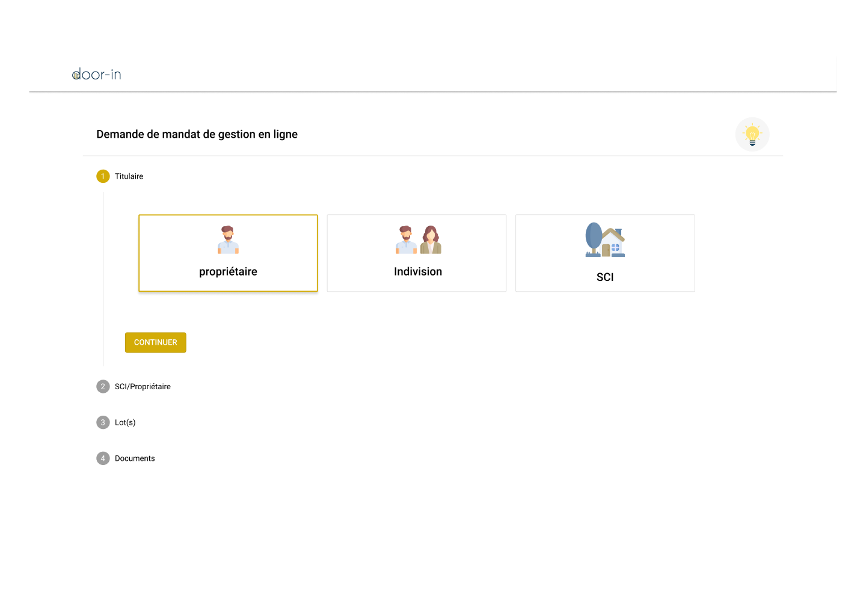Expand the Lot(s) step section
The image size is (866, 616).
(x=125, y=422)
